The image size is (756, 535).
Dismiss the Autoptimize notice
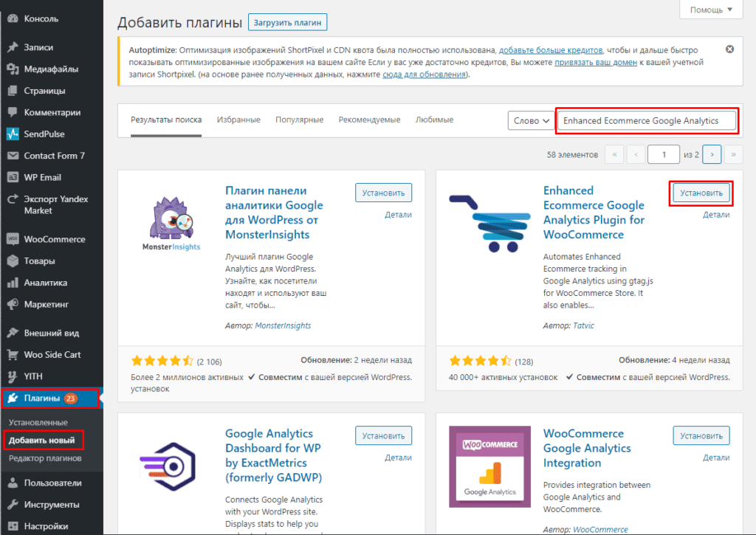pos(729,49)
